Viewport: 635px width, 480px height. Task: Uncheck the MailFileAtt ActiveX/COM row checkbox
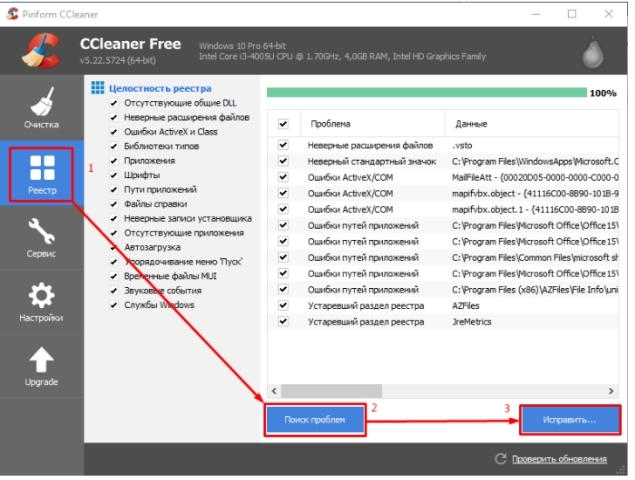click(x=283, y=177)
